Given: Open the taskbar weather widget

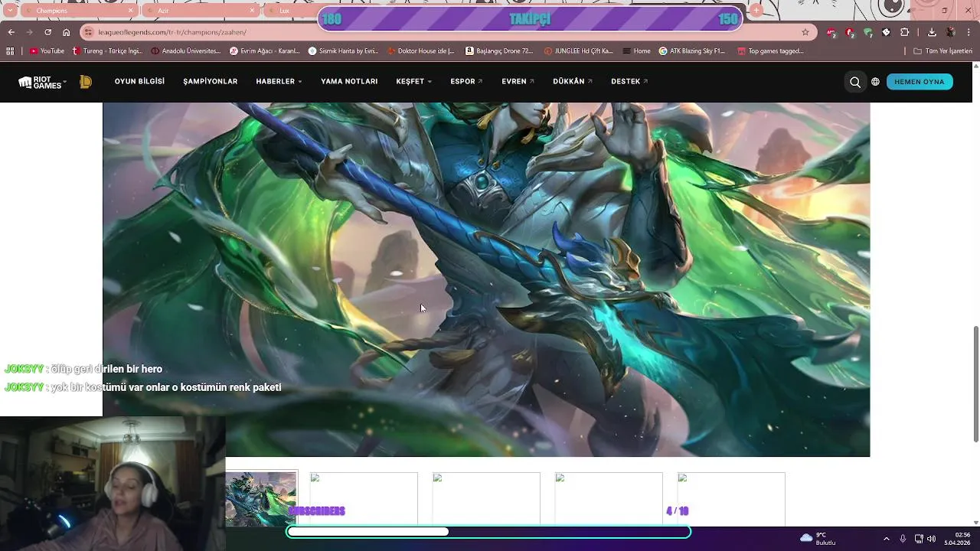Looking at the screenshot, I should point(818,539).
